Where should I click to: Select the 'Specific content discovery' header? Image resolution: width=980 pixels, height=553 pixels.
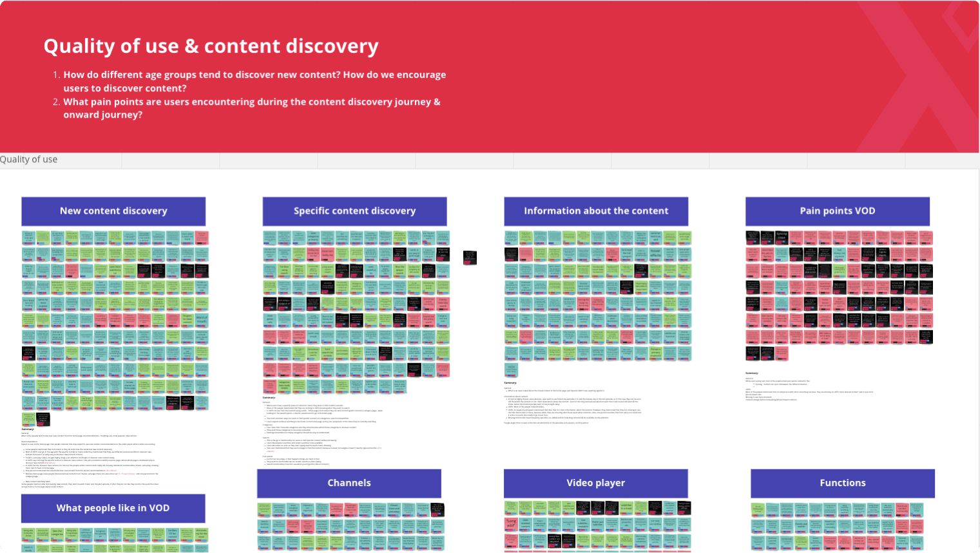point(354,211)
